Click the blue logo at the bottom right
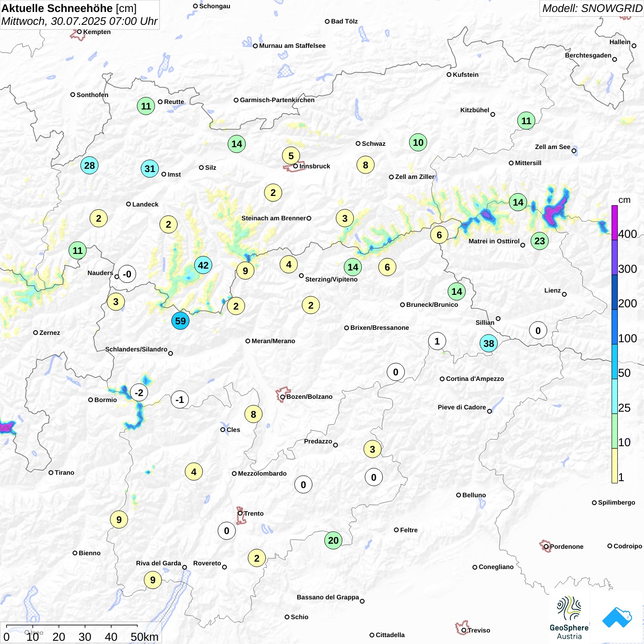This screenshot has height=644, width=644. (617, 617)
